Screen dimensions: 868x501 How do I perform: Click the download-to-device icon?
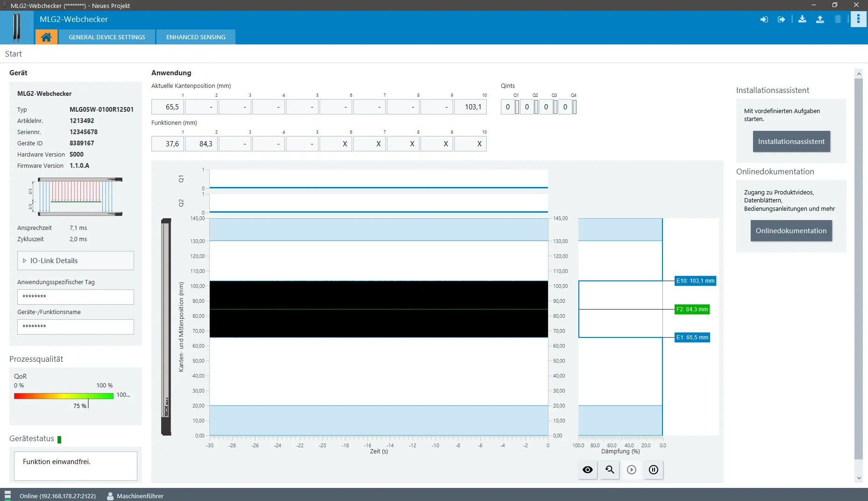(802, 19)
